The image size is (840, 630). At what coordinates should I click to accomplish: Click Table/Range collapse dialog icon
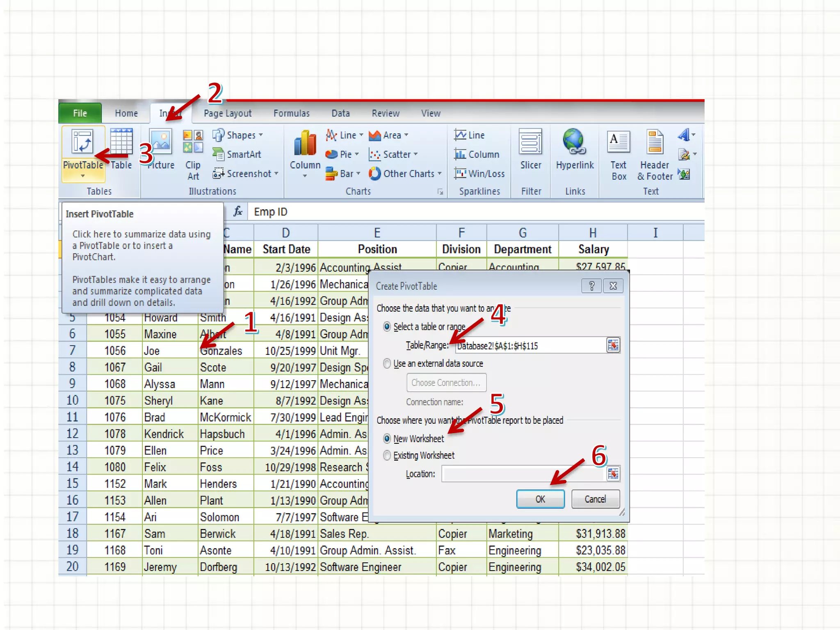click(x=613, y=345)
